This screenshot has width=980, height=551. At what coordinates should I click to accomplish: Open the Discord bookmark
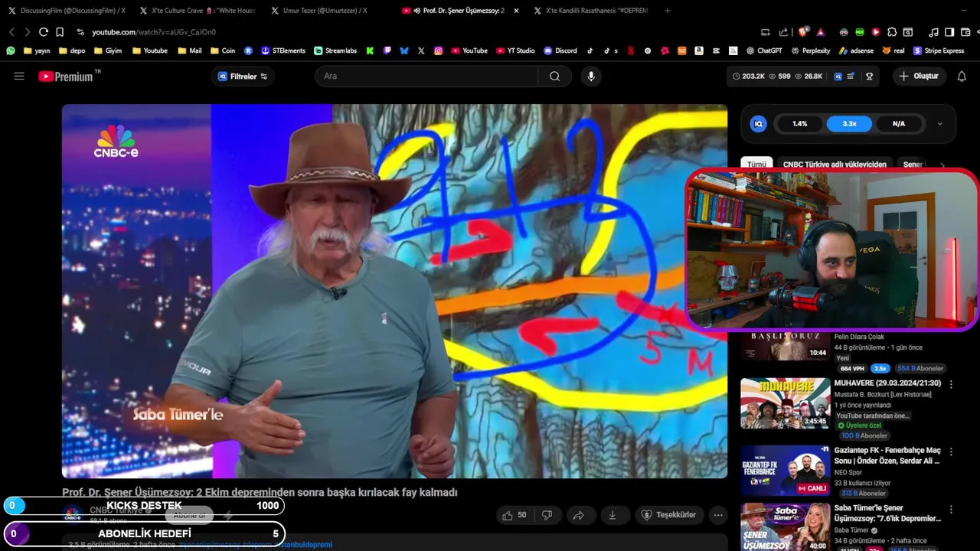560,51
